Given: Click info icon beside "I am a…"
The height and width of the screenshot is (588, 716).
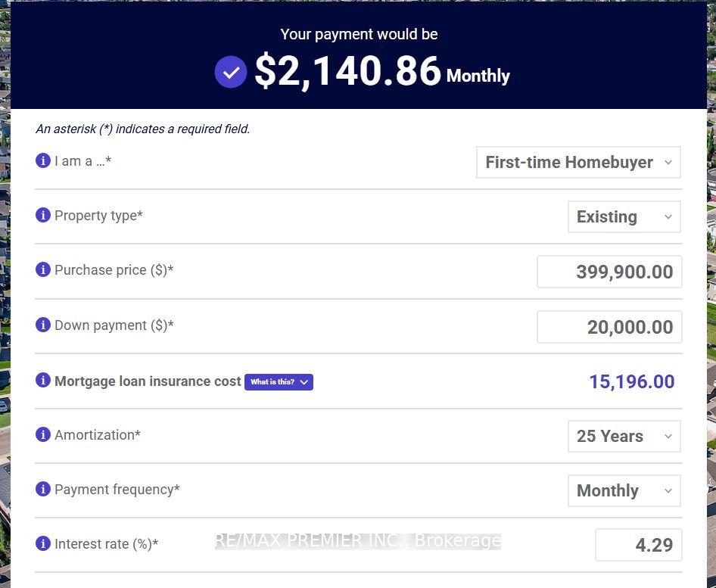Looking at the screenshot, I should click(x=43, y=160).
